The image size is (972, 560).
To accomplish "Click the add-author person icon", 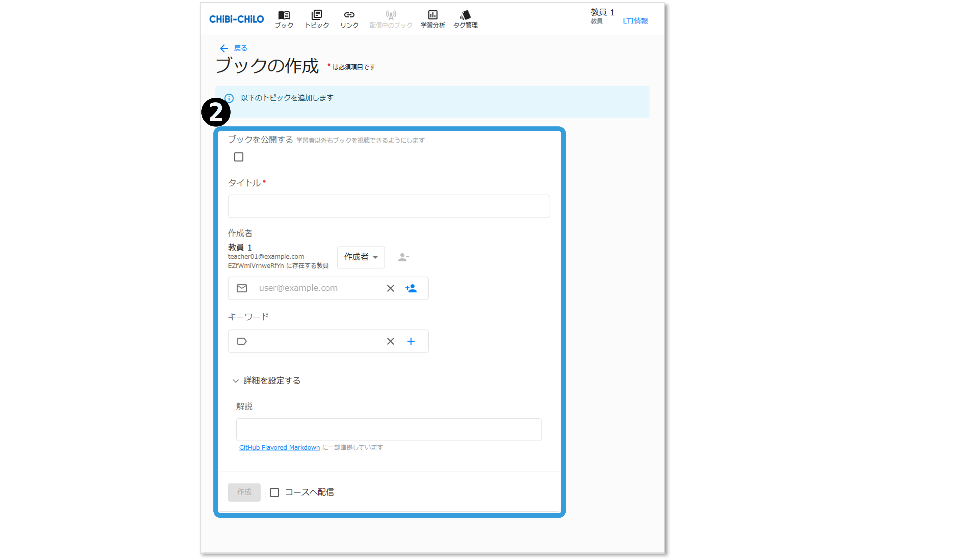I will pos(411,288).
